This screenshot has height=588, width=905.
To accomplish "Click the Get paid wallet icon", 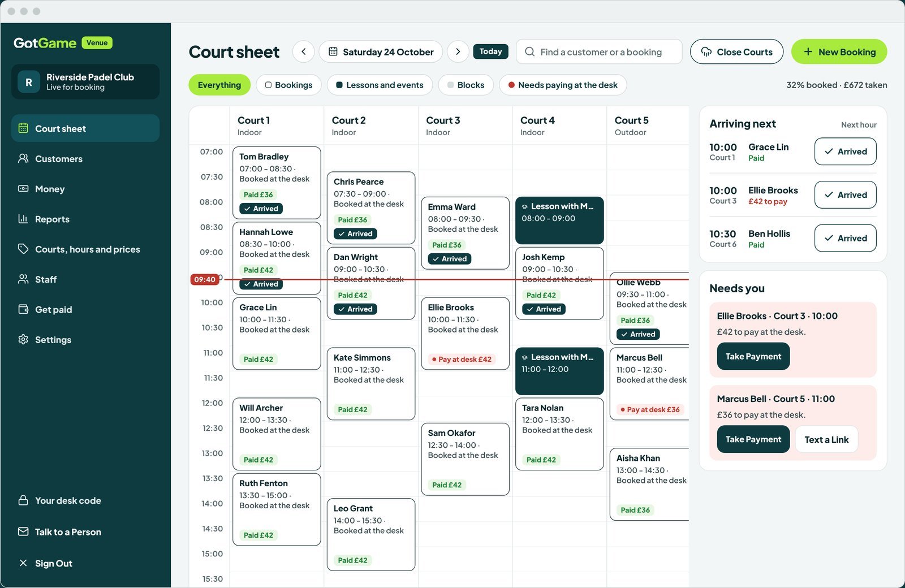I will pyautogui.click(x=23, y=309).
